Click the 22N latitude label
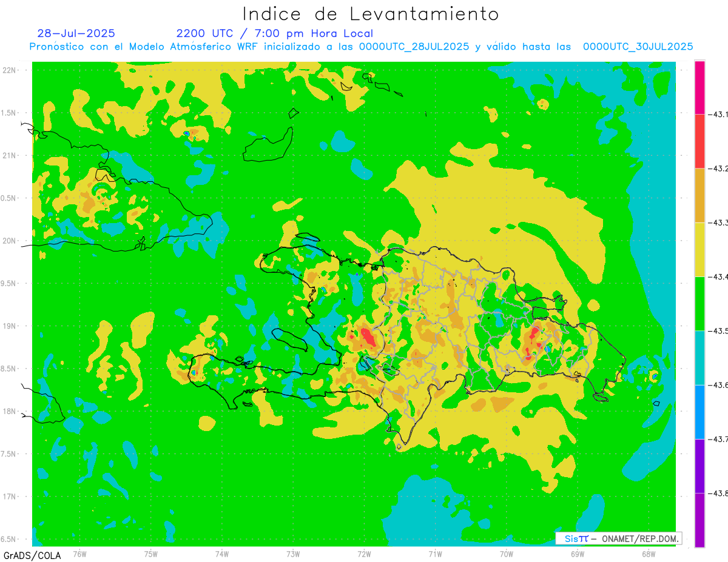The width and height of the screenshot is (728, 562). click(10, 70)
